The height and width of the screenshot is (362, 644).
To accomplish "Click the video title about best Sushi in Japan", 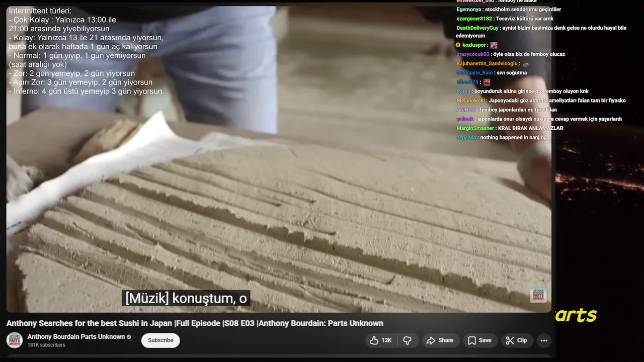I will (x=195, y=323).
